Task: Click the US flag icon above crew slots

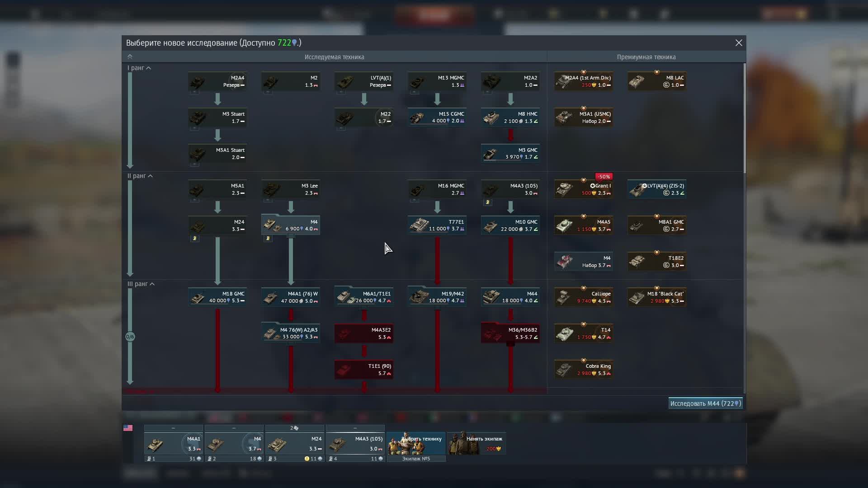Action: click(x=128, y=428)
